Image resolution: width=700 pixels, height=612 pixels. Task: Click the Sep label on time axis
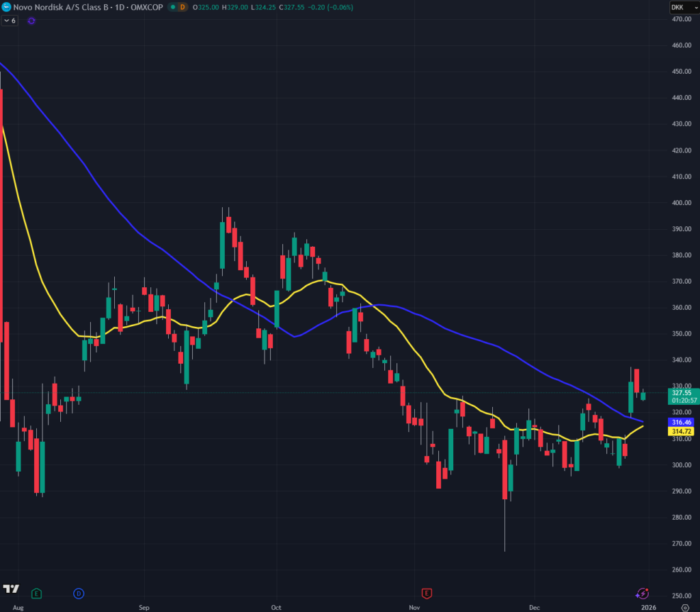coord(144,607)
